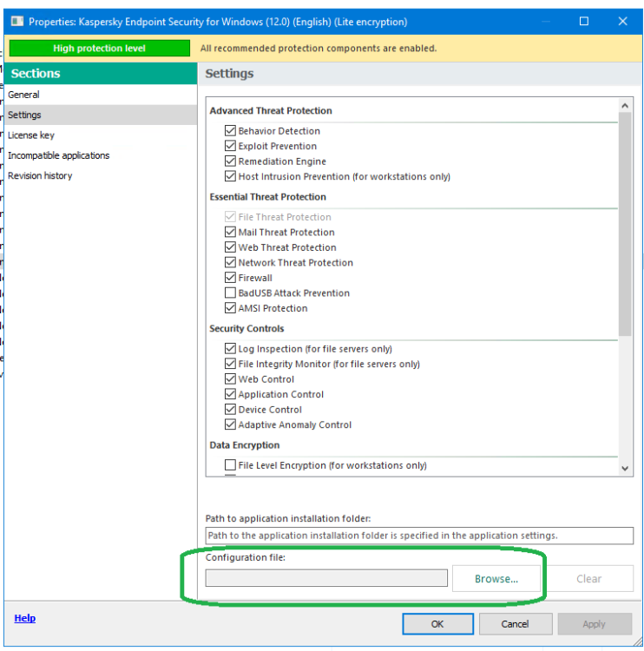This screenshot has height=651, width=644.
Task: Click the Security Controls heading
Action: pos(246,328)
